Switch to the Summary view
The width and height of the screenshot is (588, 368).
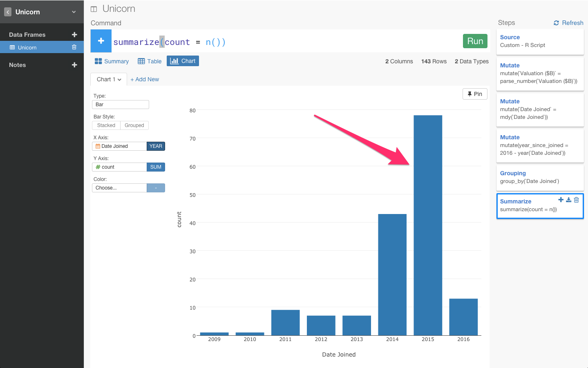point(112,61)
